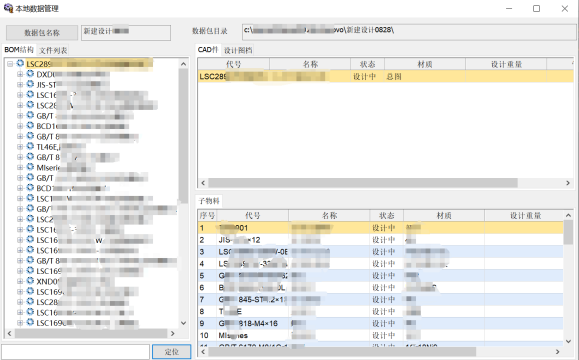Click BOM tree scroll down arrow
This screenshot has height=360, width=579.
[184, 323]
